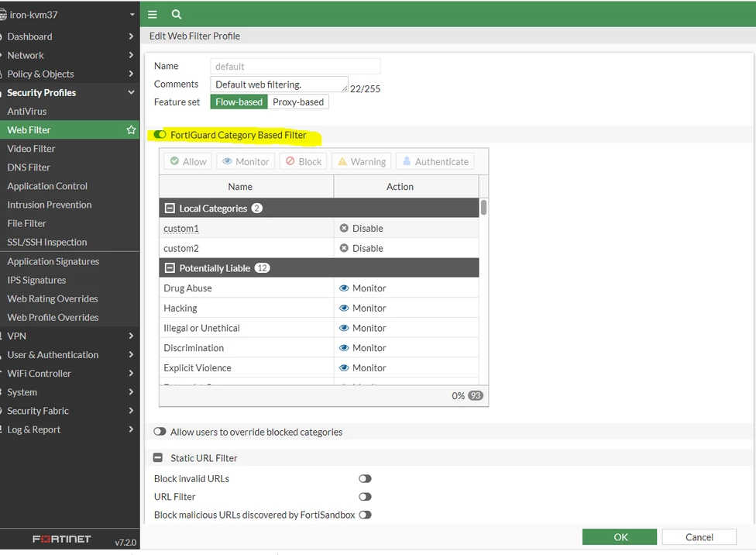Click the Monitor eye icon for Hacking

point(344,308)
